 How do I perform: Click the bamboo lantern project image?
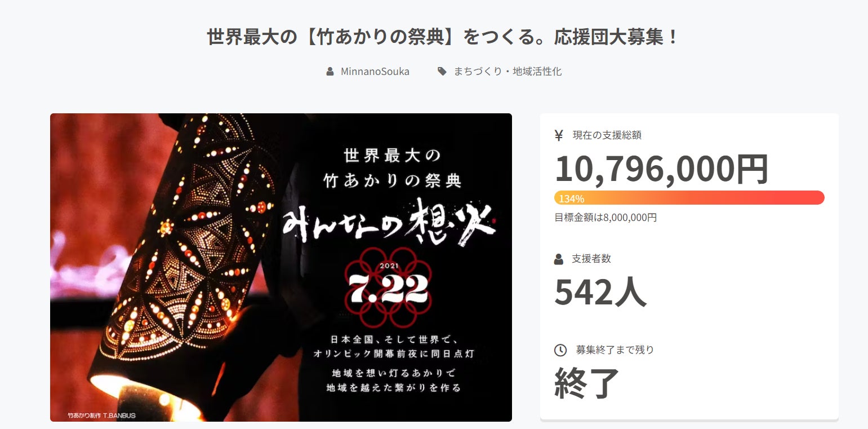pos(281,267)
